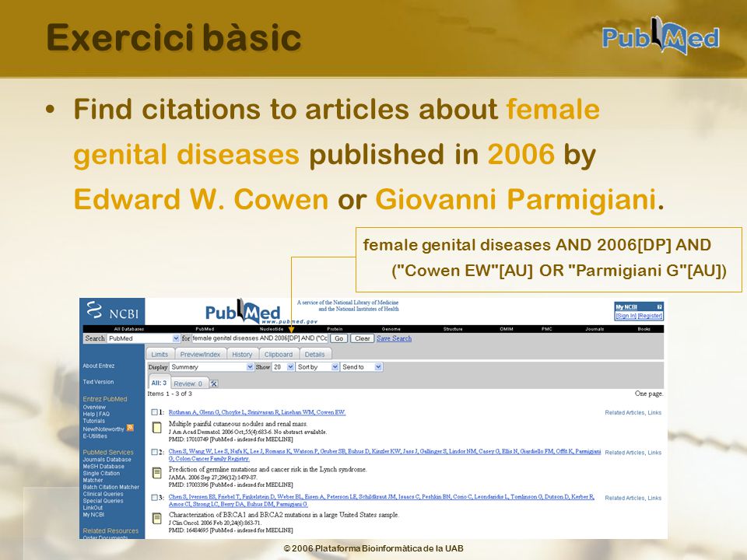747x560 pixels.
Task: Open the abstract icon for Lynch syndrome article
Action: coord(156,473)
